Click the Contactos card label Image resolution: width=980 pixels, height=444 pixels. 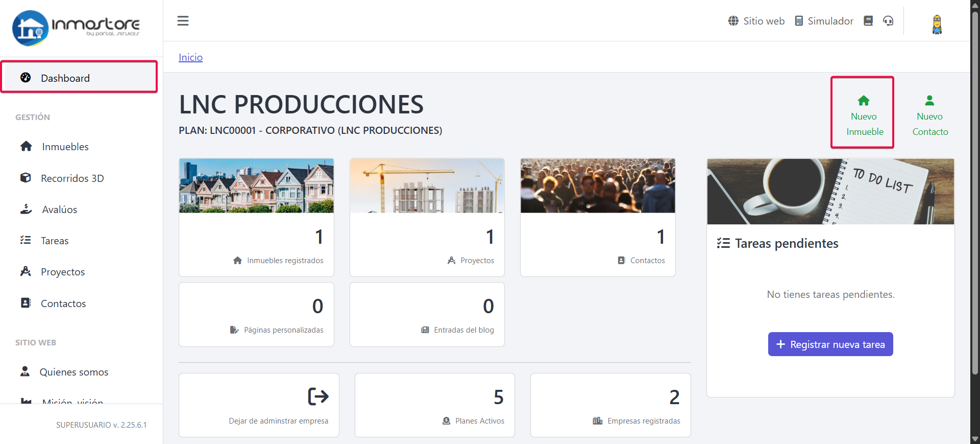click(x=647, y=261)
